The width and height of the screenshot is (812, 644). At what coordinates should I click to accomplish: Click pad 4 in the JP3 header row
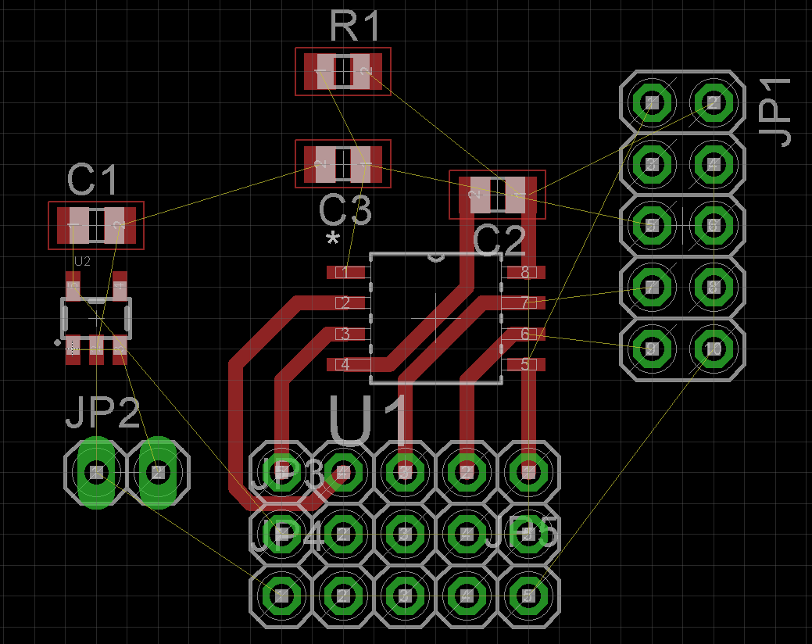coord(343,472)
